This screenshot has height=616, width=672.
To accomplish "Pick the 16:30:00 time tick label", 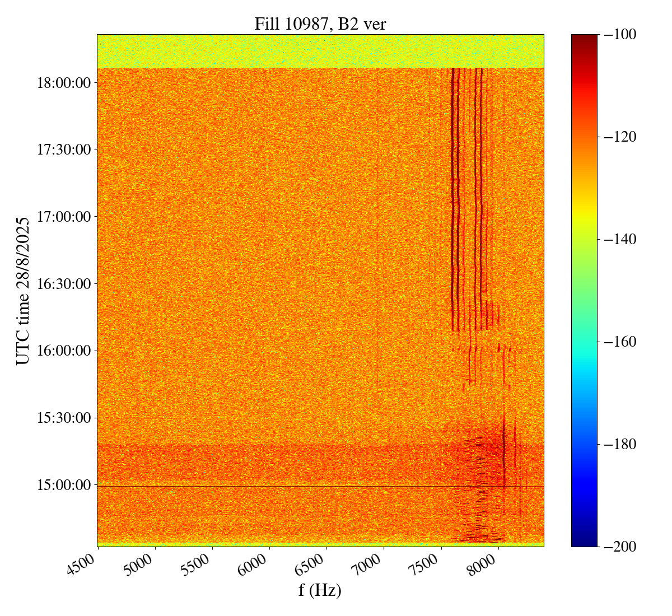I will [63, 284].
